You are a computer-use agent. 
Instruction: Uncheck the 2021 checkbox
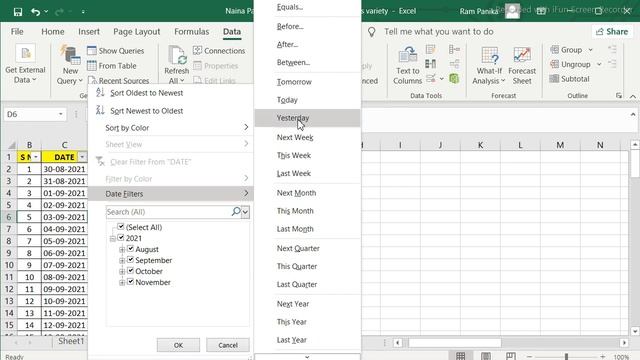coord(121,238)
